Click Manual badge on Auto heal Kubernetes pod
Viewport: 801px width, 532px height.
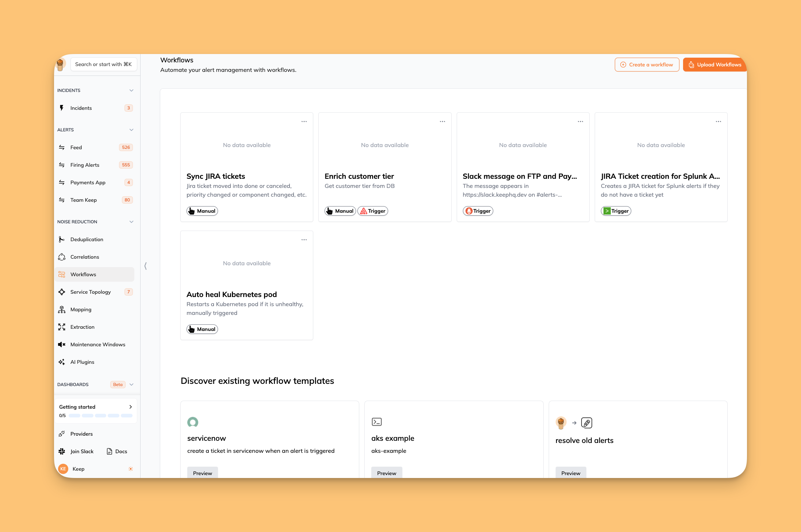tap(202, 329)
